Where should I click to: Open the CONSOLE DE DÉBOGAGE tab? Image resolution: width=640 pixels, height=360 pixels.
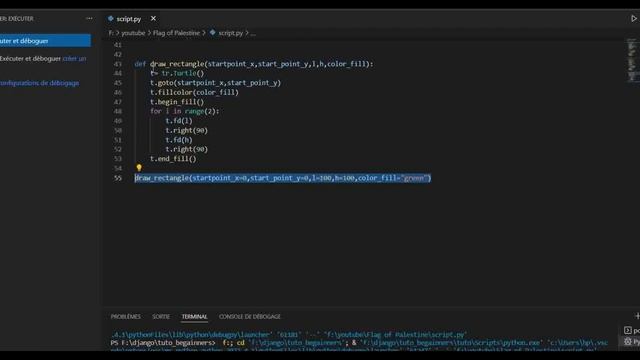tap(250, 316)
